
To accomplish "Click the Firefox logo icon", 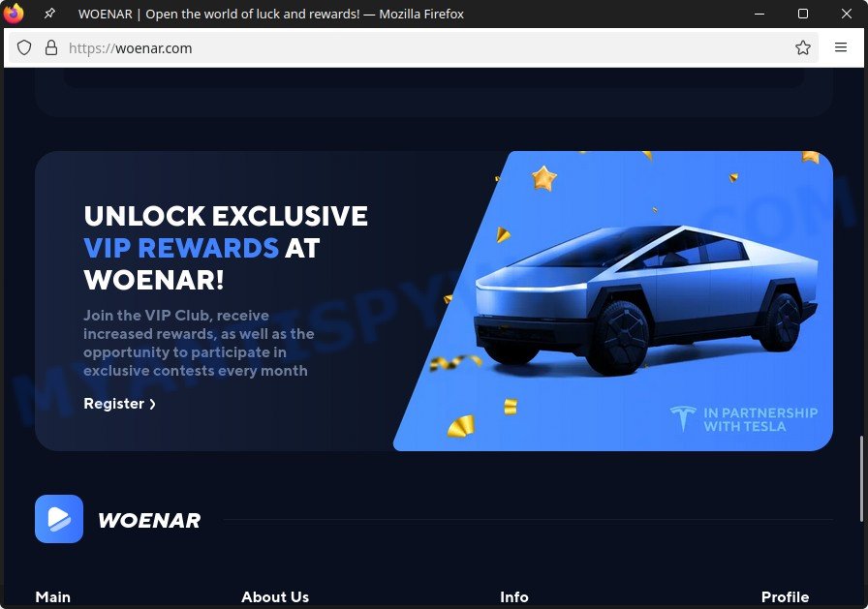I will tap(14, 14).
